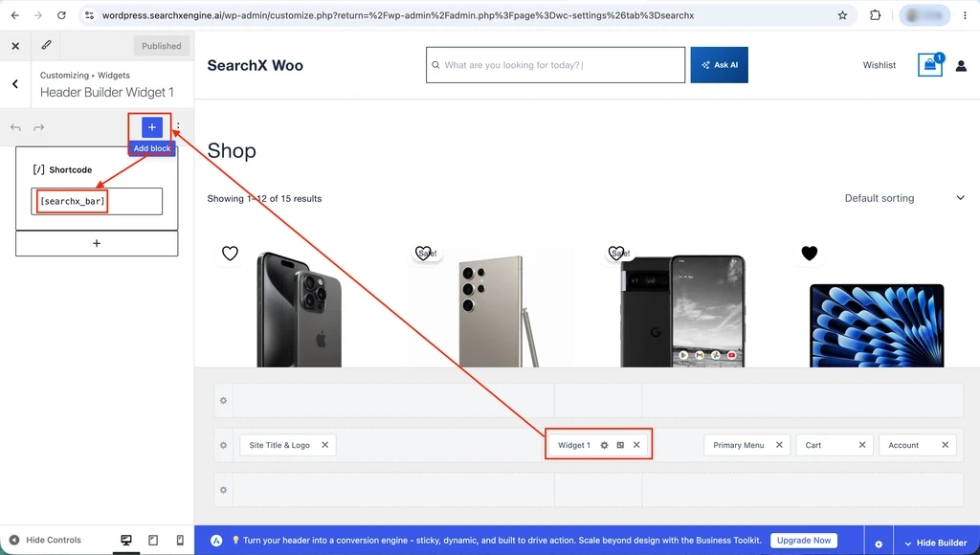Screen dimensions: 980x555
Task: Remove Site Title & Logo from header
Action: [x=325, y=445]
